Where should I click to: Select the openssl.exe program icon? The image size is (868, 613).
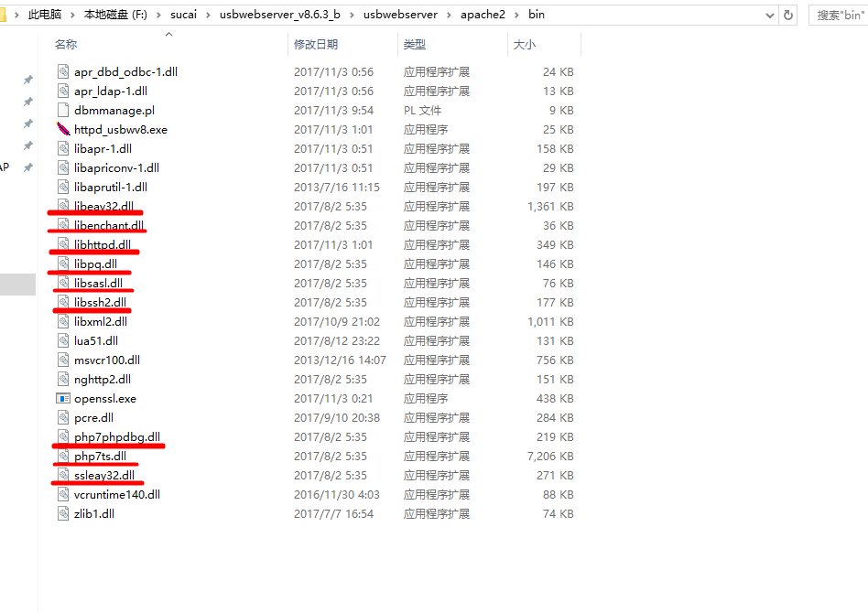tap(63, 398)
